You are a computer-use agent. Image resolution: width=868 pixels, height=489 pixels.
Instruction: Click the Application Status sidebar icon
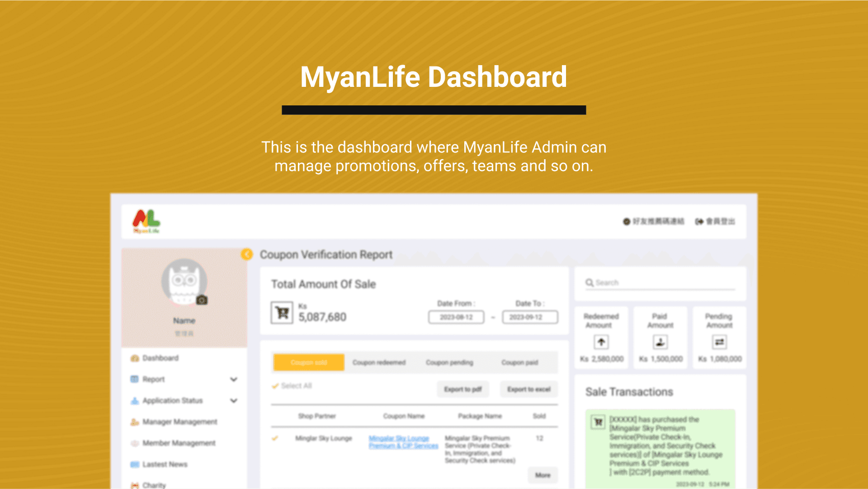tap(135, 400)
